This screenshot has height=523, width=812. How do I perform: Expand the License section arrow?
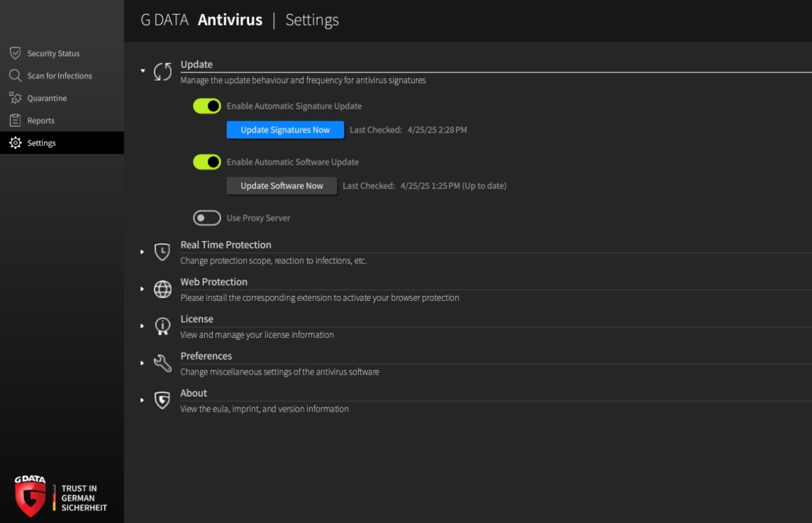[x=142, y=326]
